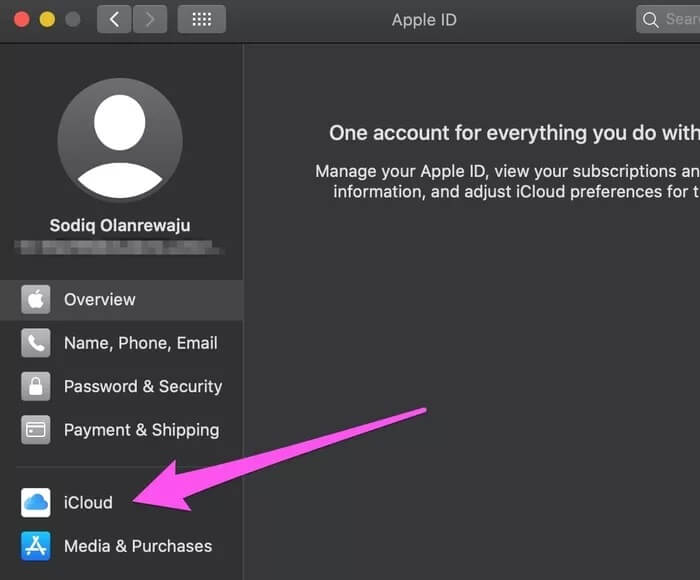Screen dimensions: 700x580
Task: Click the back navigation arrow
Action: point(114,20)
